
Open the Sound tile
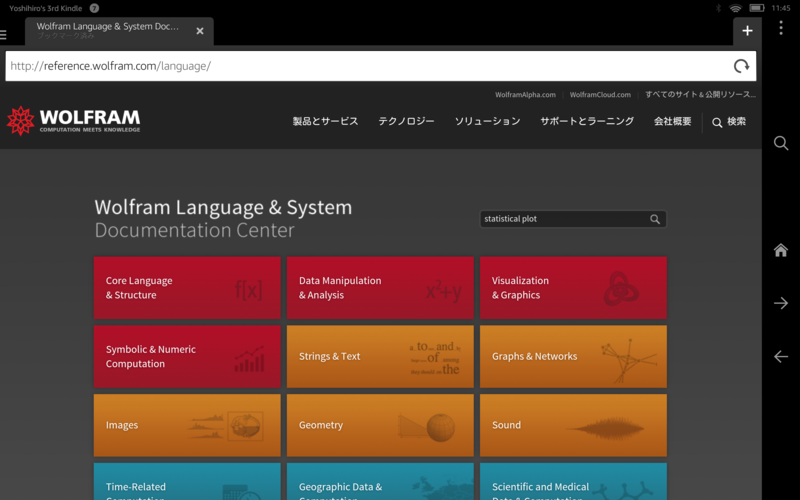[x=573, y=425]
